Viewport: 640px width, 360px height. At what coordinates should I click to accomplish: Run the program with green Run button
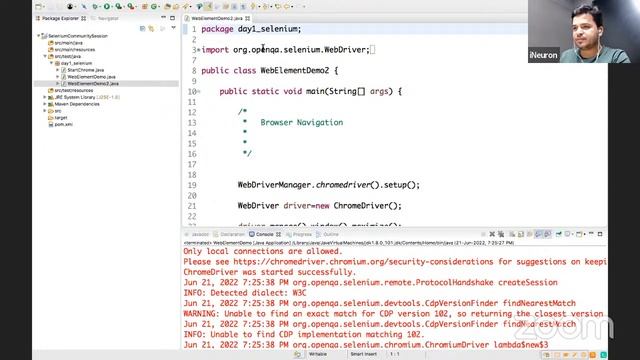(x=107, y=7)
